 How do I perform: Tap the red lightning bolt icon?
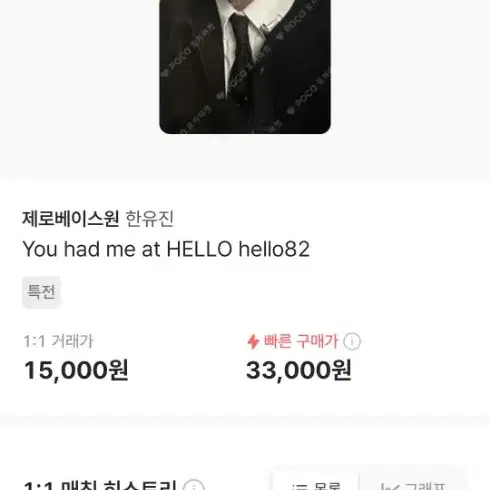coord(253,342)
